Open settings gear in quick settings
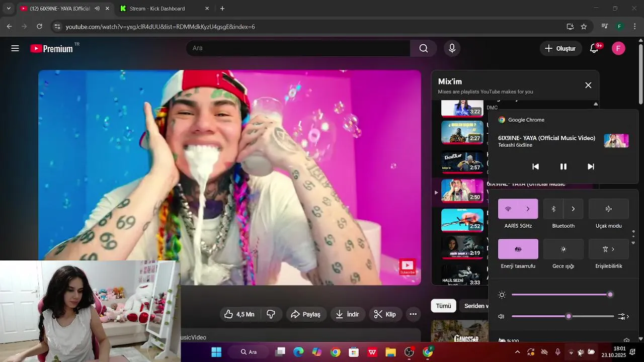The image size is (644, 362). [626, 340]
